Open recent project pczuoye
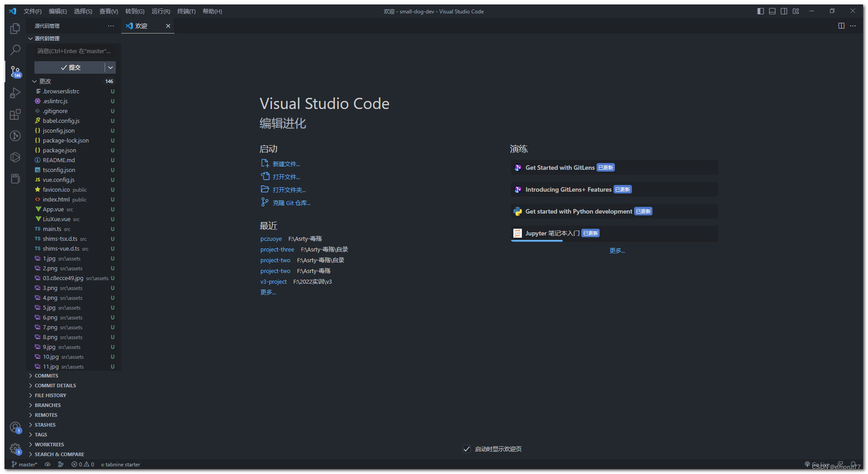Image resolution: width=868 pixels, height=474 pixels. click(x=271, y=239)
